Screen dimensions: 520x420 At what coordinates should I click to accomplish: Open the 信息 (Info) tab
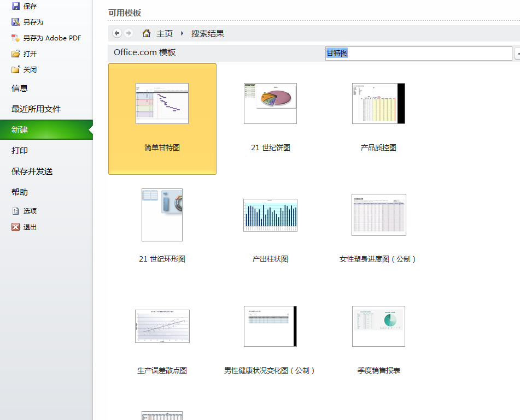20,88
